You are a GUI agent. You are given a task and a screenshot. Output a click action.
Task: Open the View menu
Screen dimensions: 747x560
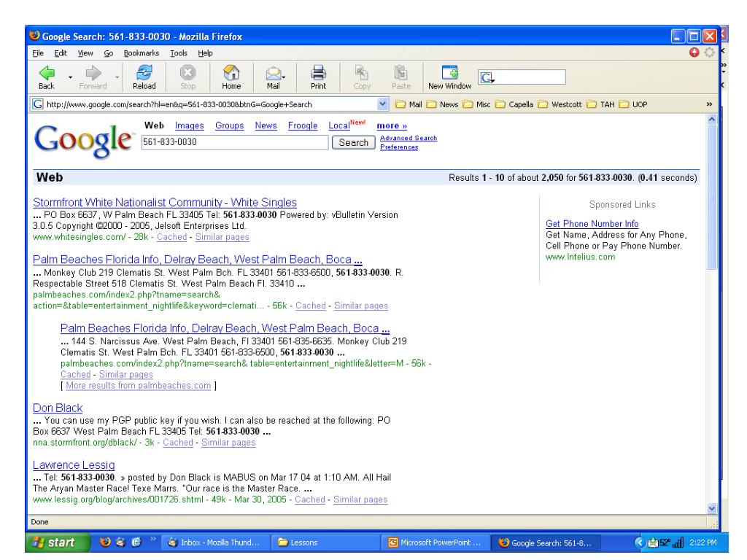point(85,52)
